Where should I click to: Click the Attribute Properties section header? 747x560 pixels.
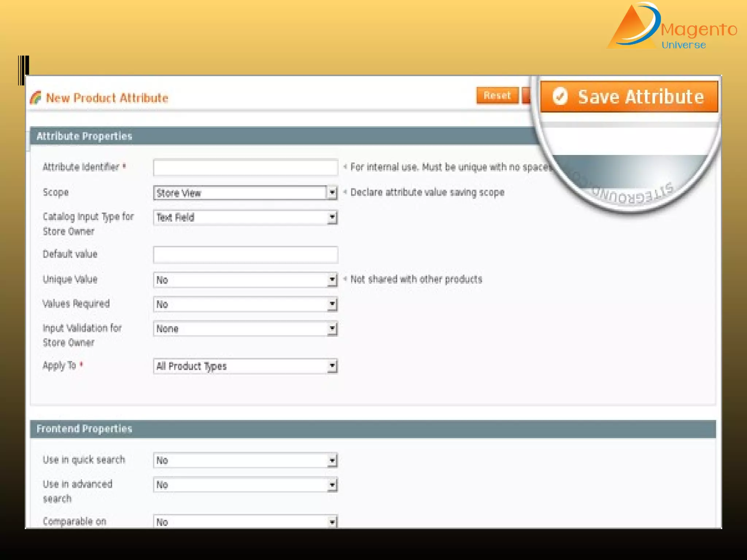point(85,136)
